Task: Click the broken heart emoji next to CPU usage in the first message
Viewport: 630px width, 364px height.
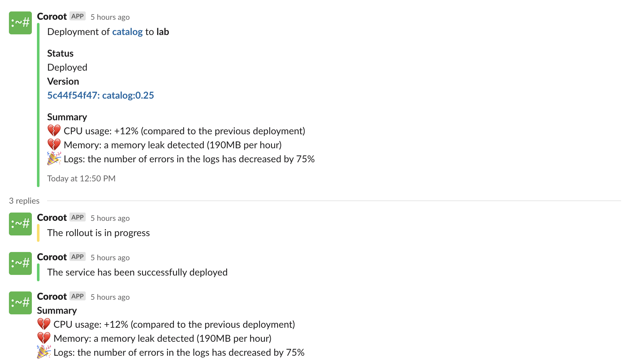Action: pyautogui.click(x=54, y=131)
